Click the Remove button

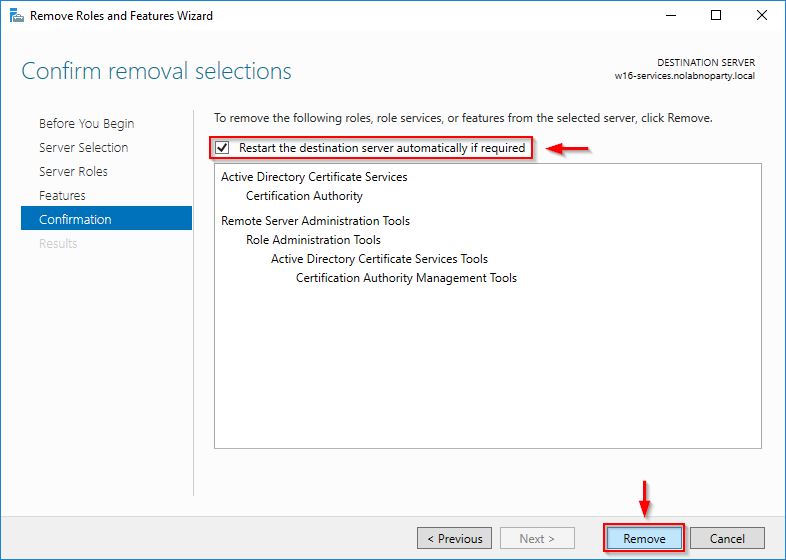coord(644,538)
